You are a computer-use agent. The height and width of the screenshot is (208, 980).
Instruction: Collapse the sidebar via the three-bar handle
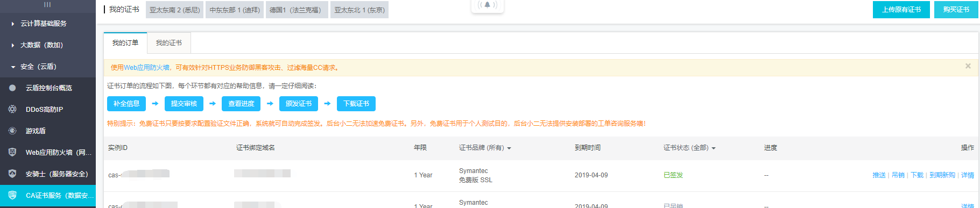pos(47,5)
